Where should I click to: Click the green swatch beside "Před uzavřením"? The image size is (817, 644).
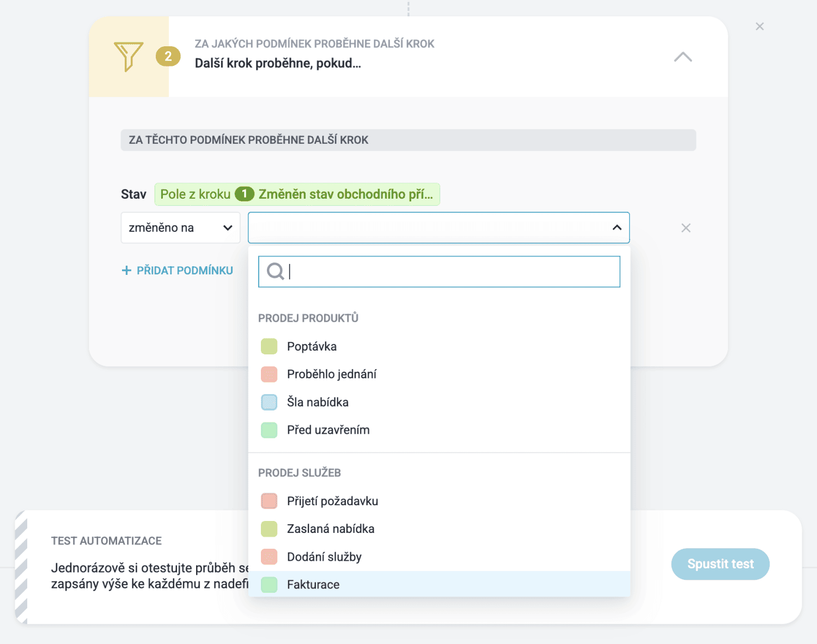(x=269, y=430)
